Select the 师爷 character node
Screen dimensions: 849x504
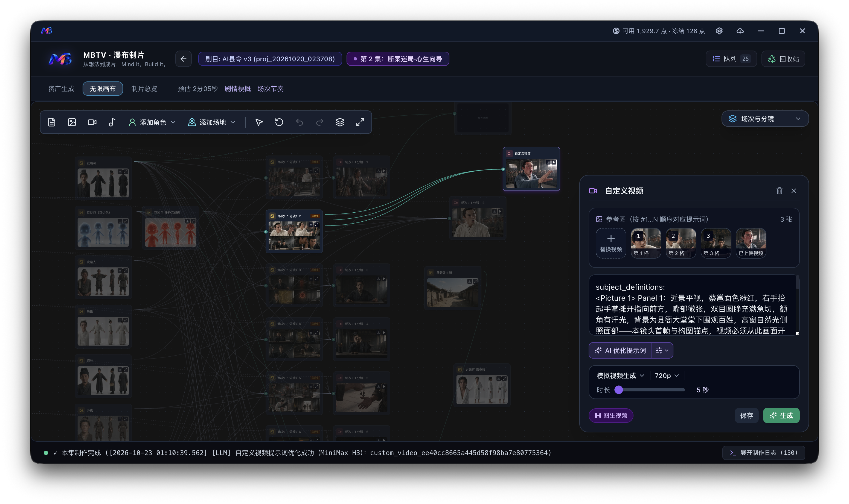[103, 376]
